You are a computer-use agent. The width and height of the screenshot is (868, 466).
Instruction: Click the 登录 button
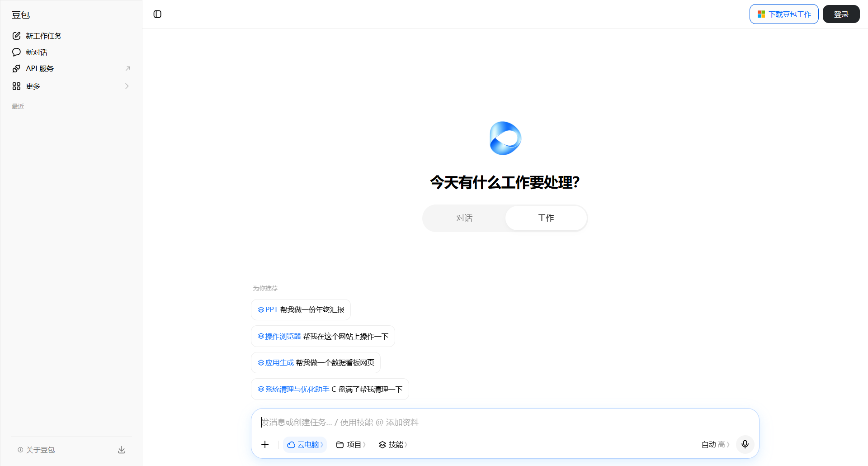841,14
